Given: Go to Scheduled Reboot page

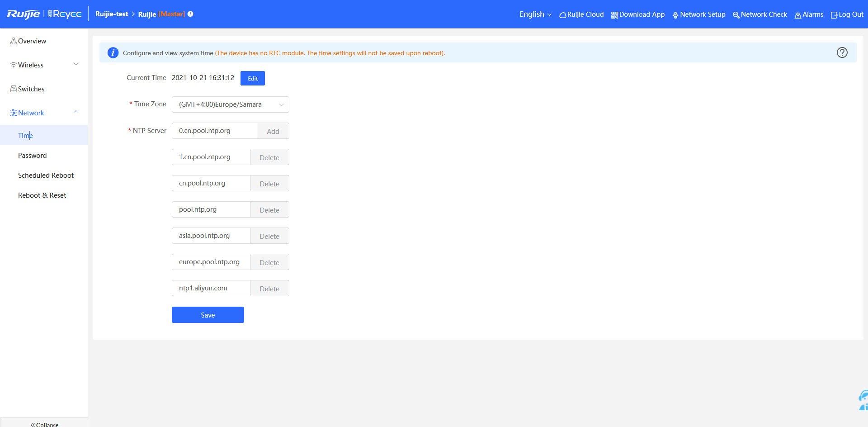Looking at the screenshot, I should tap(46, 175).
